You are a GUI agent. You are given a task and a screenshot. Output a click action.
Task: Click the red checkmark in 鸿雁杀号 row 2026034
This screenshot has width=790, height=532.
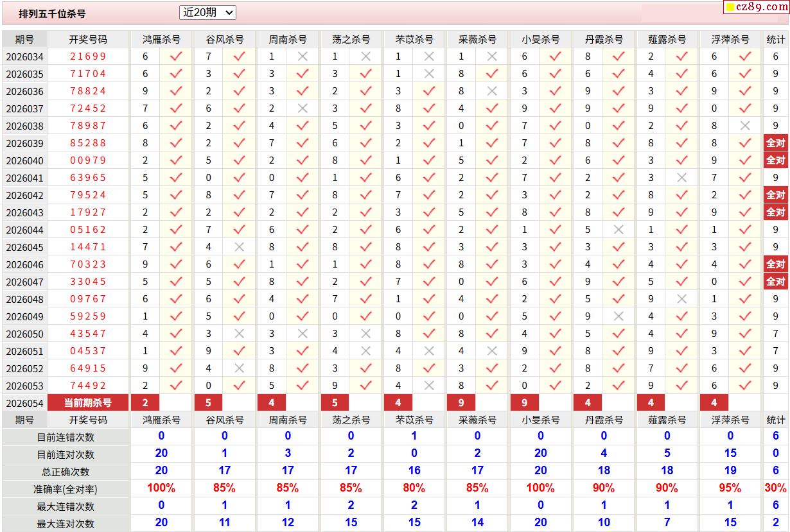click(x=176, y=56)
